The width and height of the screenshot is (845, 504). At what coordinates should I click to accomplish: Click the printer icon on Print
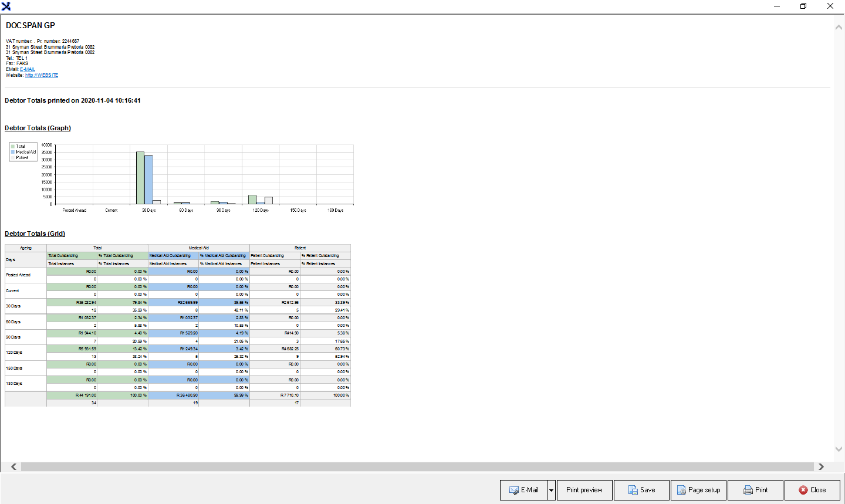pyautogui.click(x=748, y=490)
